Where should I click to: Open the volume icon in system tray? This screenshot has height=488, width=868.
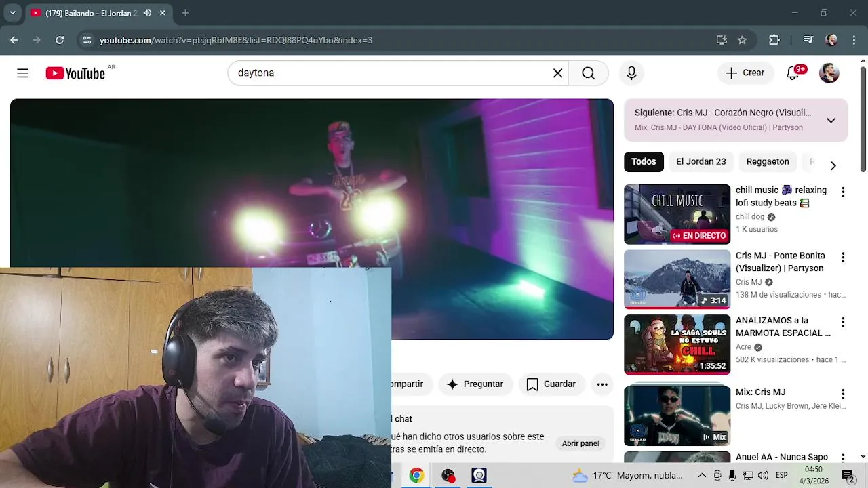(x=763, y=476)
